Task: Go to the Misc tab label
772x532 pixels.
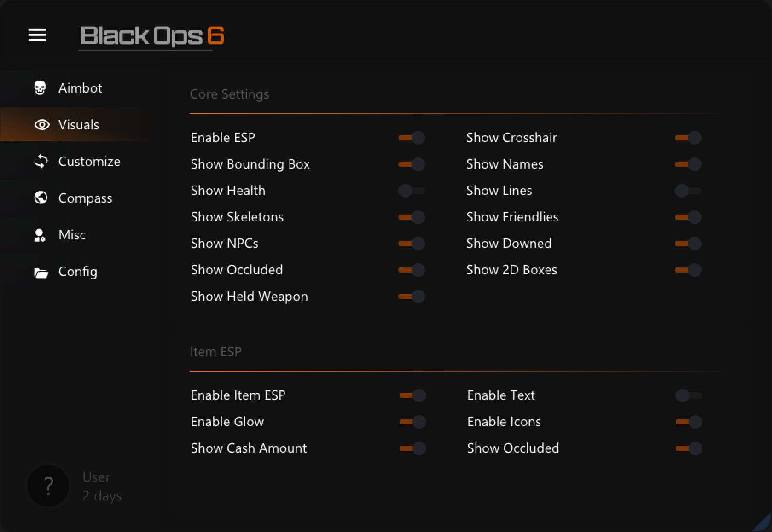Action: click(72, 235)
